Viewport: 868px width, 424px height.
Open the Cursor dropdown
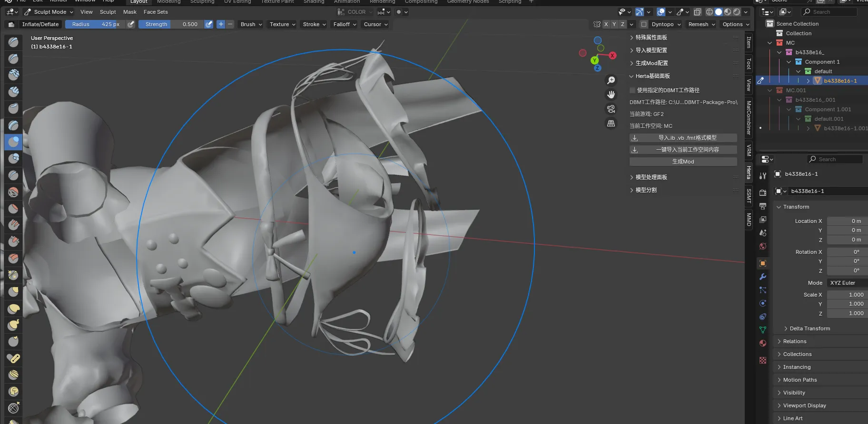(x=376, y=24)
